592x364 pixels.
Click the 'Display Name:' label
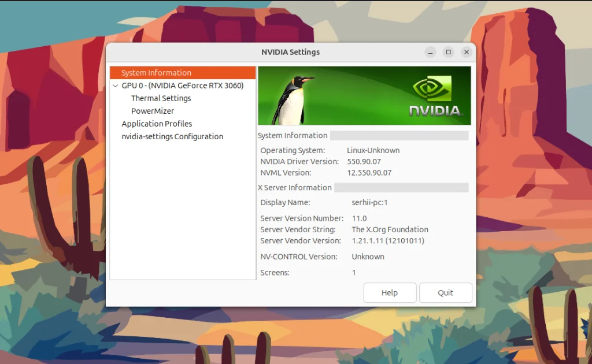tap(285, 203)
